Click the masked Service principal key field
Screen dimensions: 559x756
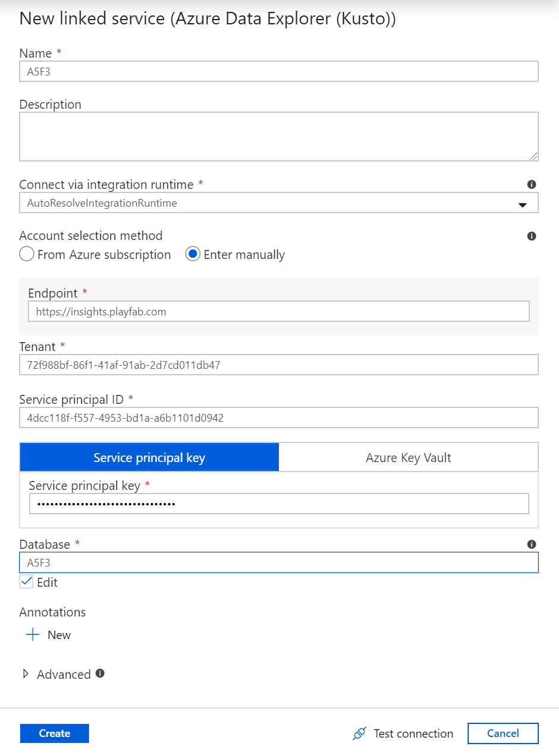279,504
